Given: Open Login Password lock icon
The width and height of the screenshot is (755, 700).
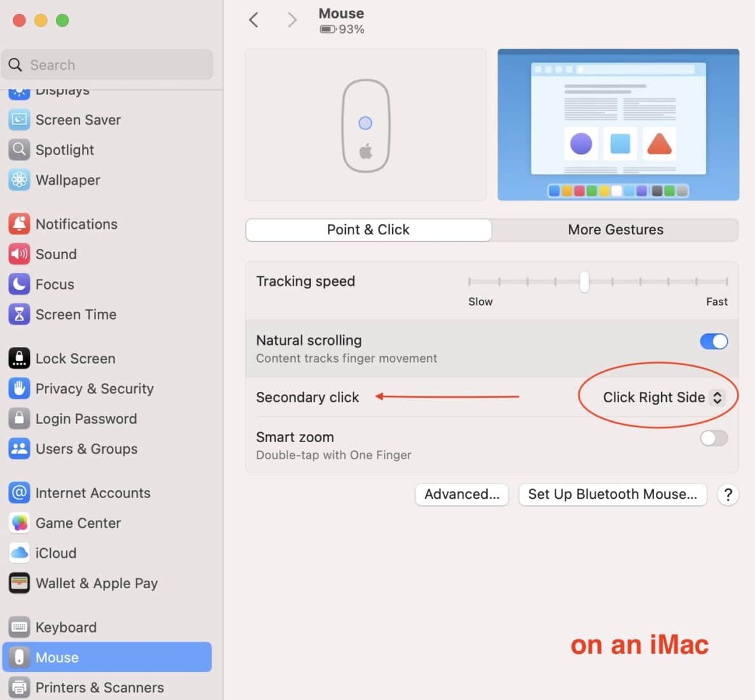Looking at the screenshot, I should (x=19, y=419).
